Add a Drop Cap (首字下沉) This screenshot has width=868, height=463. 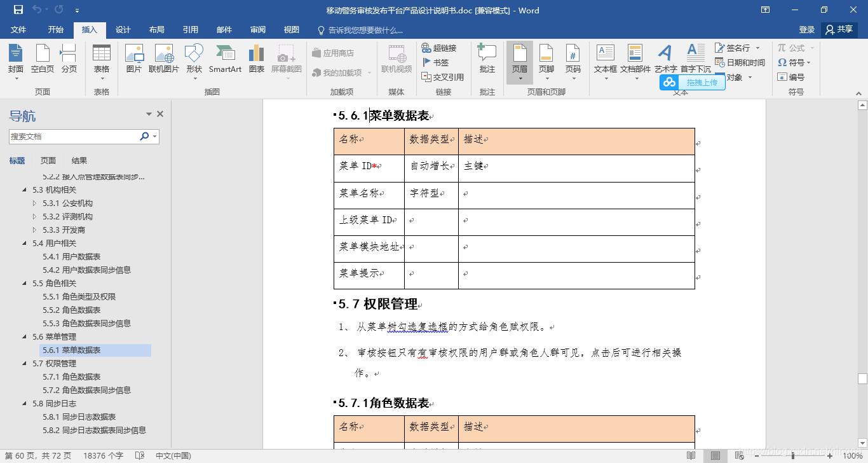tap(696, 59)
